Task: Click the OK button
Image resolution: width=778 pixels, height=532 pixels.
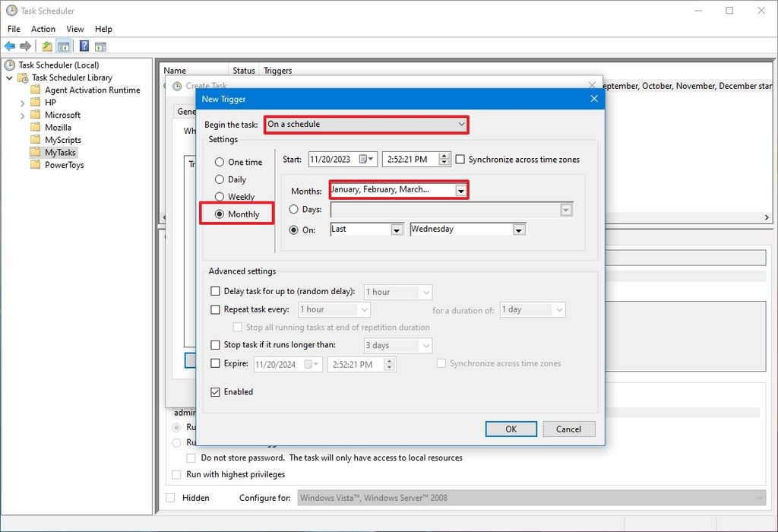Action: 511,429
